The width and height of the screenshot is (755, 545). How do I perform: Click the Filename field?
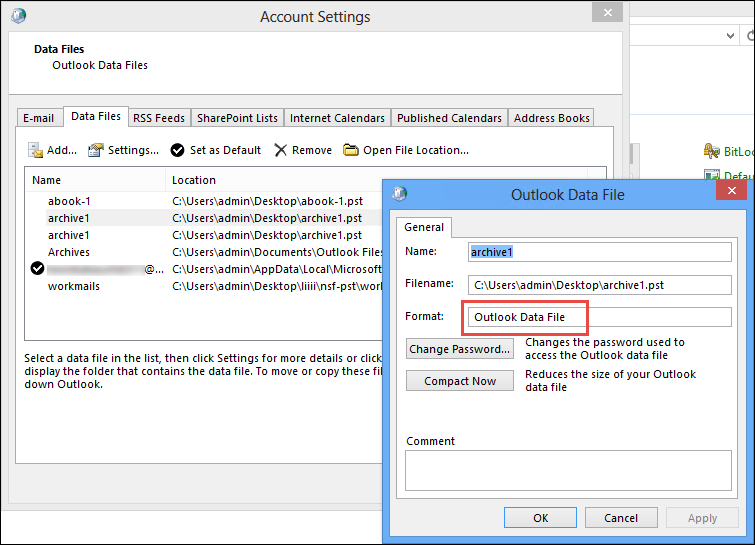click(x=599, y=285)
